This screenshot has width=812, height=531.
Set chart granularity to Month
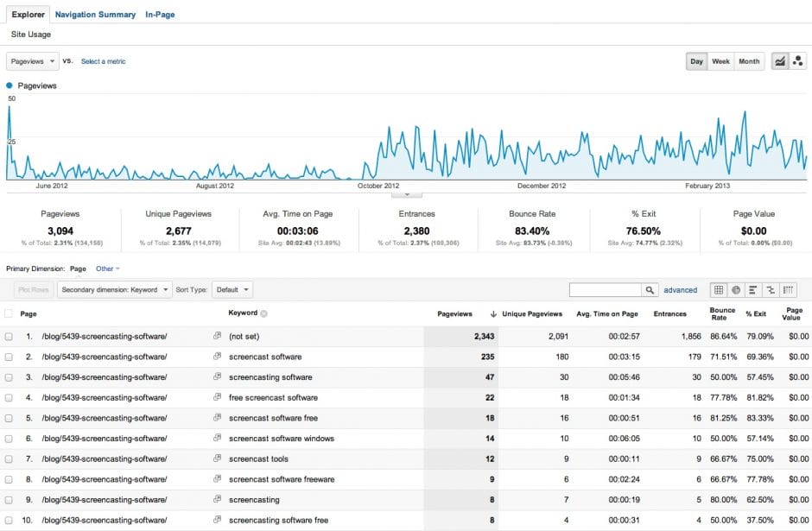point(749,61)
